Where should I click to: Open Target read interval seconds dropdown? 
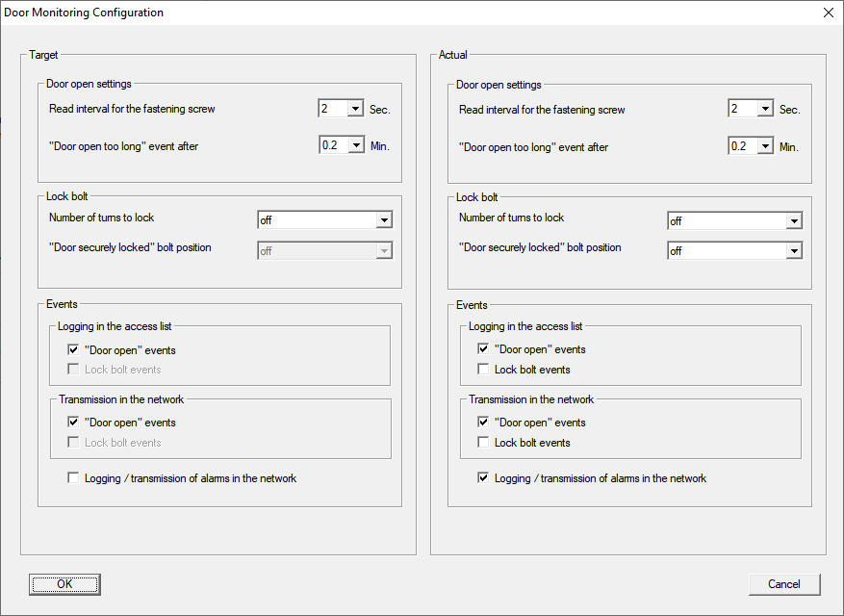pos(355,110)
